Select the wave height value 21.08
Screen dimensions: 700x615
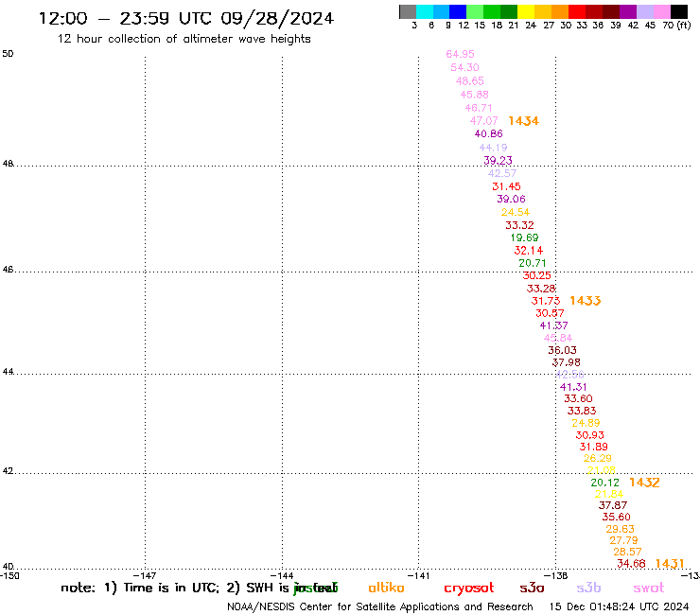(x=602, y=470)
